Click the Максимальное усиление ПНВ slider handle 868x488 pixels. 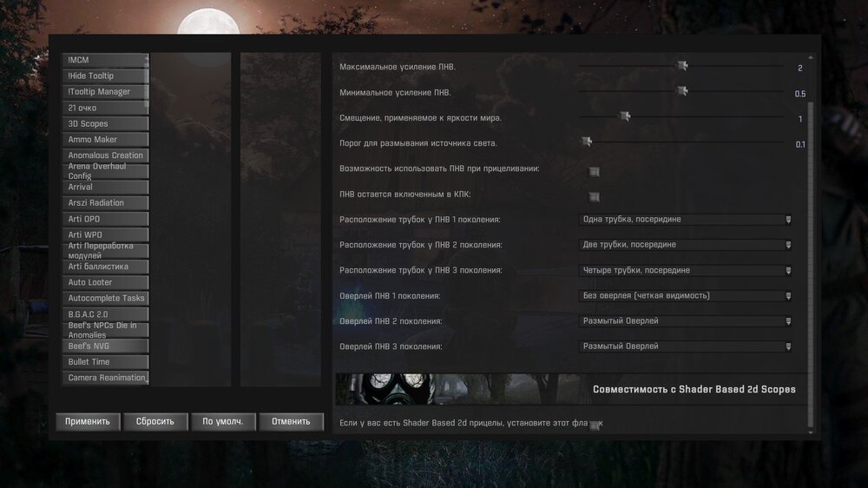click(x=682, y=66)
